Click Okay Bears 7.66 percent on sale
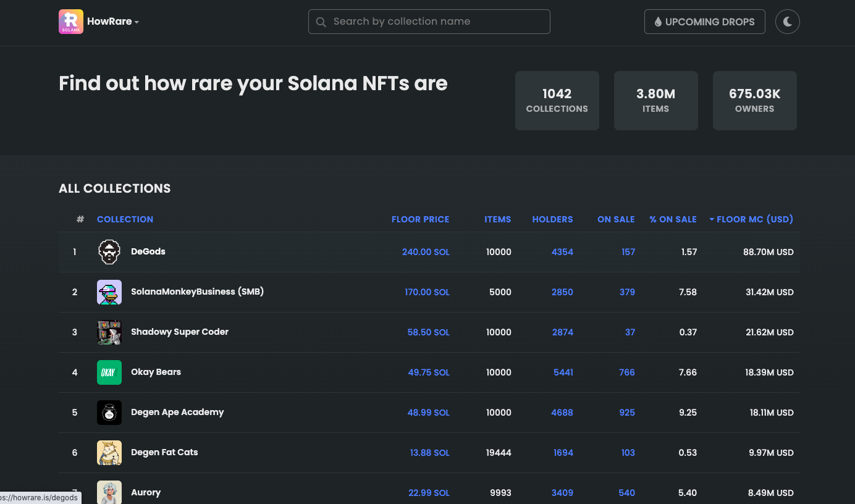The image size is (855, 504). 688,372
